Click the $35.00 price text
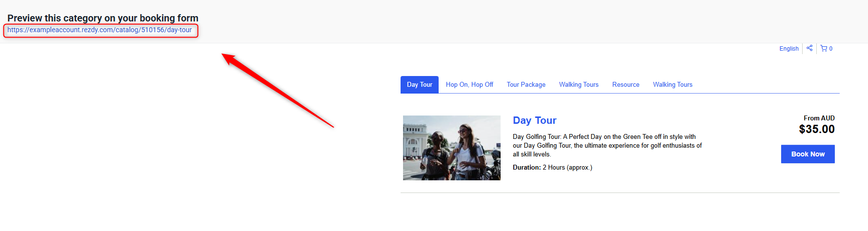Image resolution: width=868 pixels, height=231 pixels. 817,129
